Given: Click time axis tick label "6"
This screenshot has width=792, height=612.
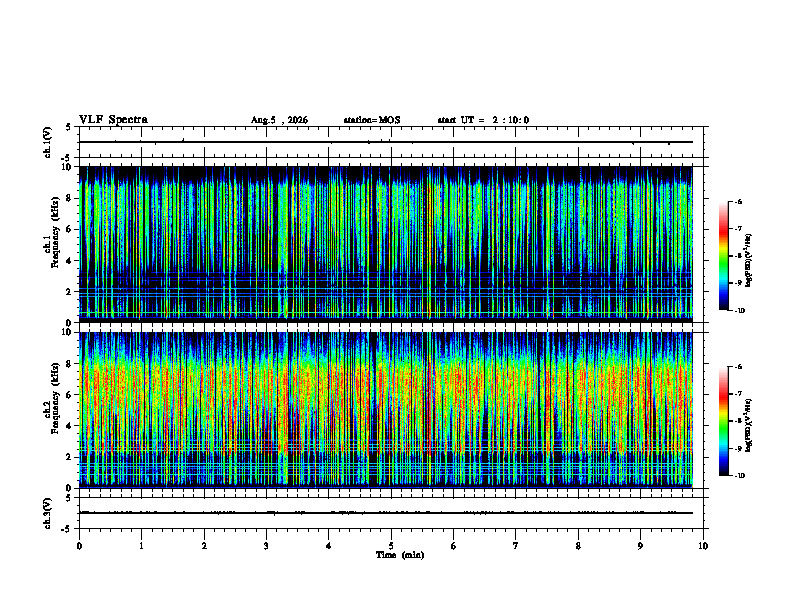Looking at the screenshot, I should 453,546.
